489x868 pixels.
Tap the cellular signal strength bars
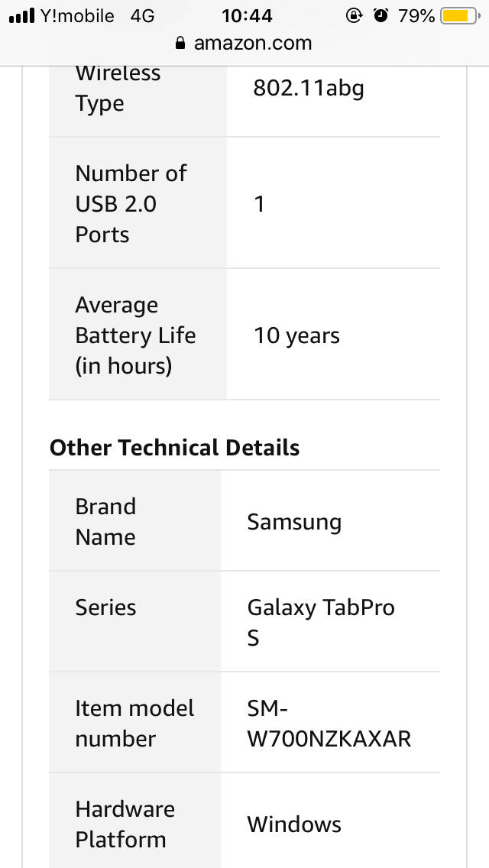(21, 16)
